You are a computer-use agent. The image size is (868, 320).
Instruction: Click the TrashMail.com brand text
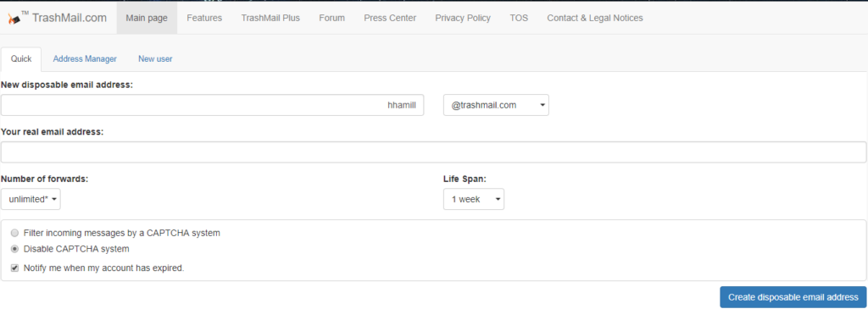(70, 18)
